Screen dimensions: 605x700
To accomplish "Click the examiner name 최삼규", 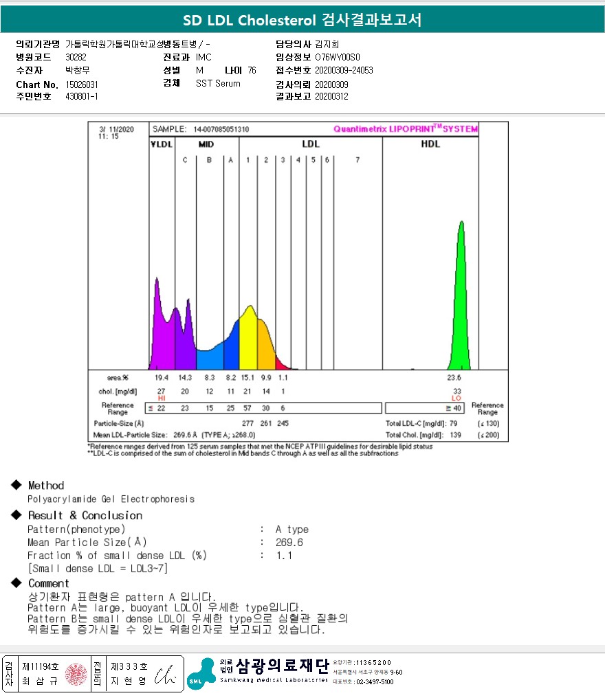I will click(40, 681).
